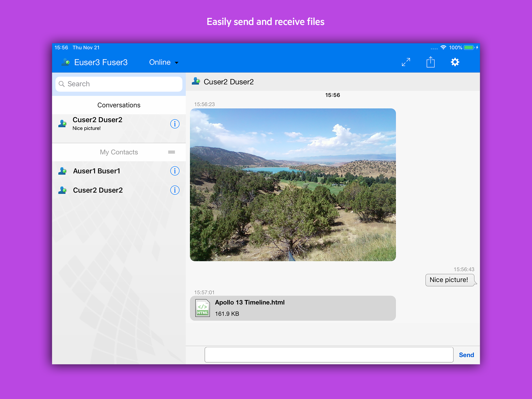Viewport: 532px width, 399px height.
Task: Open info for the Cuser2 Duser2 conversation
Action: click(175, 124)
